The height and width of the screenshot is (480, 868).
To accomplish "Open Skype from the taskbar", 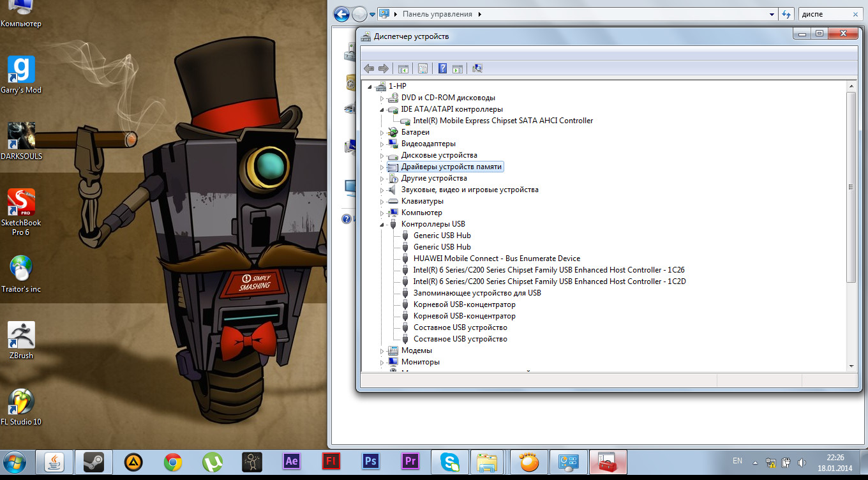I will pos(450,461).
